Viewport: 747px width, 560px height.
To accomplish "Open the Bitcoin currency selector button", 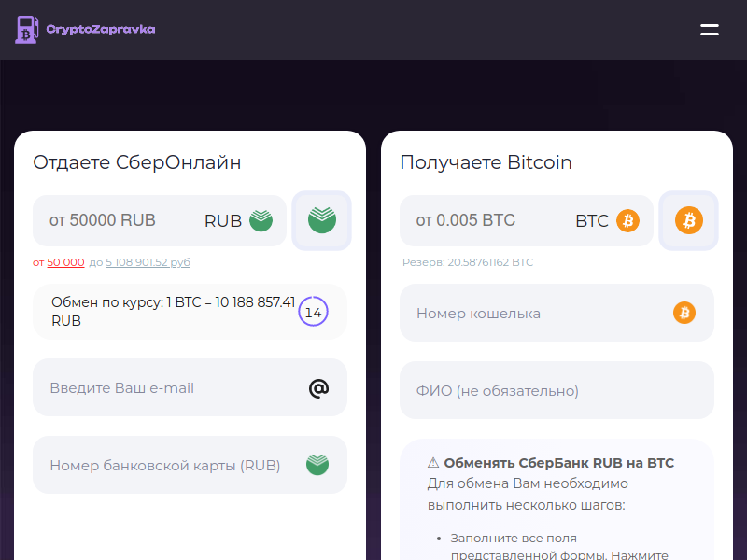I will (688, 220).
